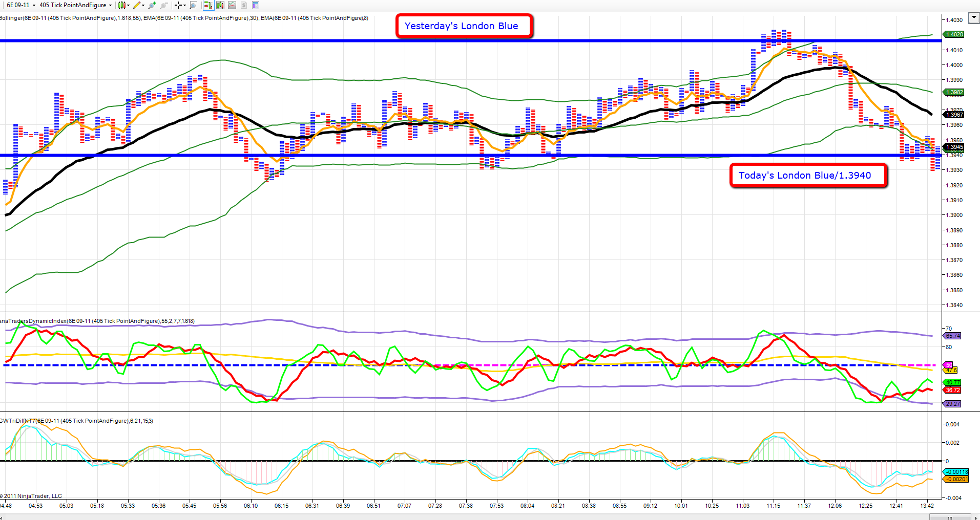Click the orange -0.00201 value marker
The width and height of the screenshot is (980, 520).
956,479
